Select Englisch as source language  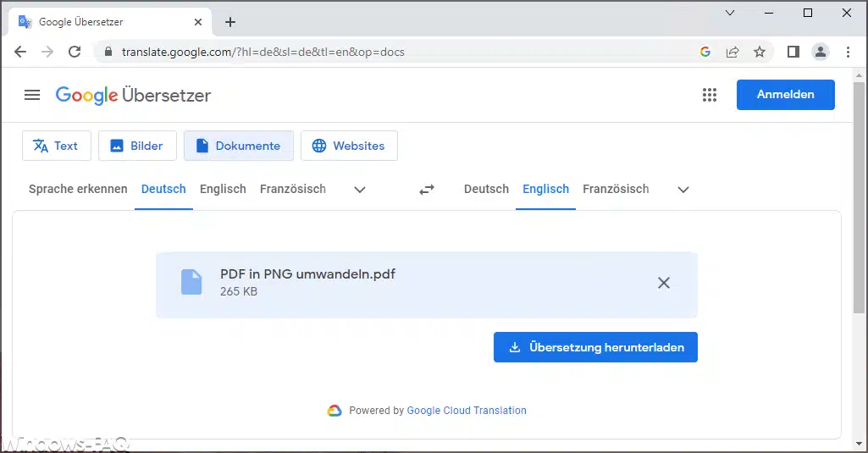tap(223, 190)
